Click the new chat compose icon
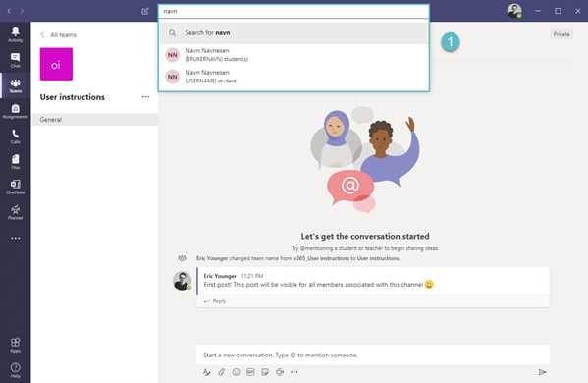588x383 pixels. (145, 11)
